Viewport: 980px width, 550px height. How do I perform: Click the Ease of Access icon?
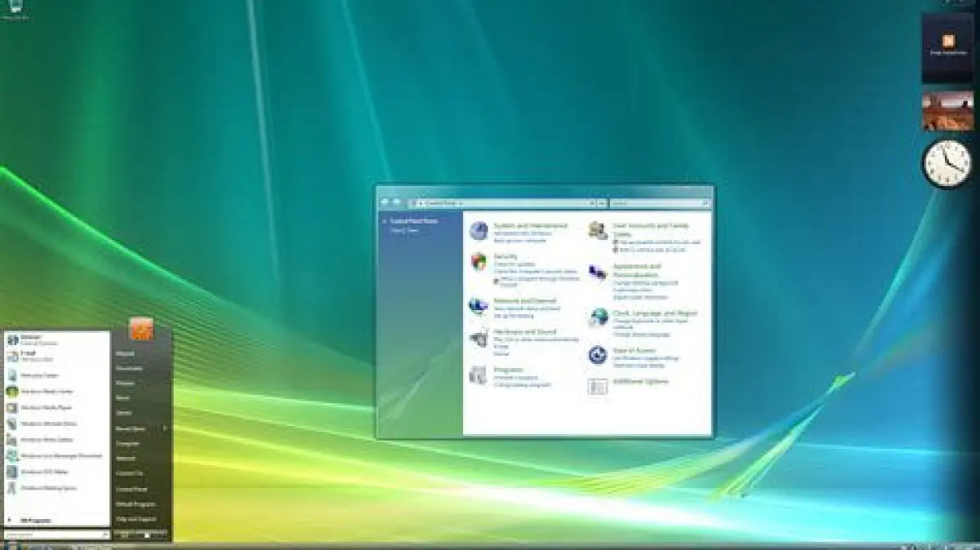click(598, 355)
